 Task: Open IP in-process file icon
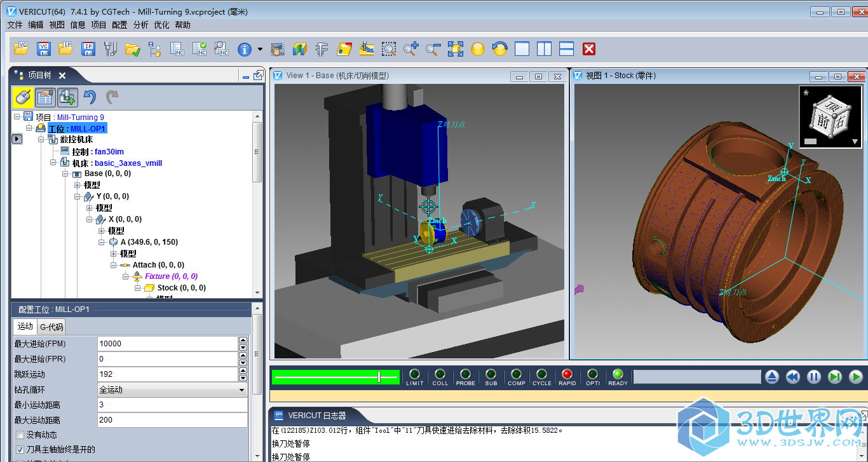tap(65, 48)
